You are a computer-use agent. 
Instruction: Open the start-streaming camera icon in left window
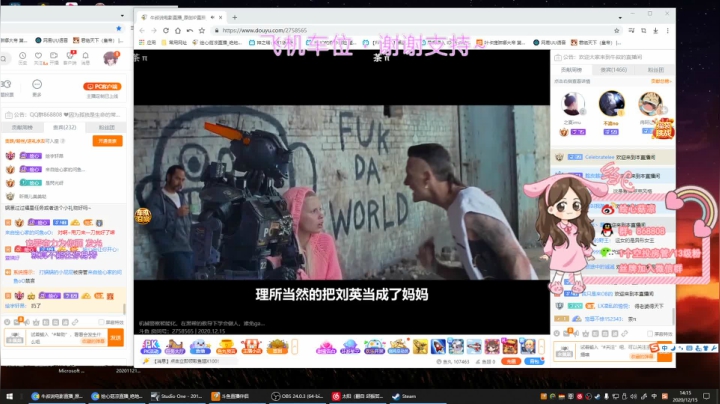[54, 58]
